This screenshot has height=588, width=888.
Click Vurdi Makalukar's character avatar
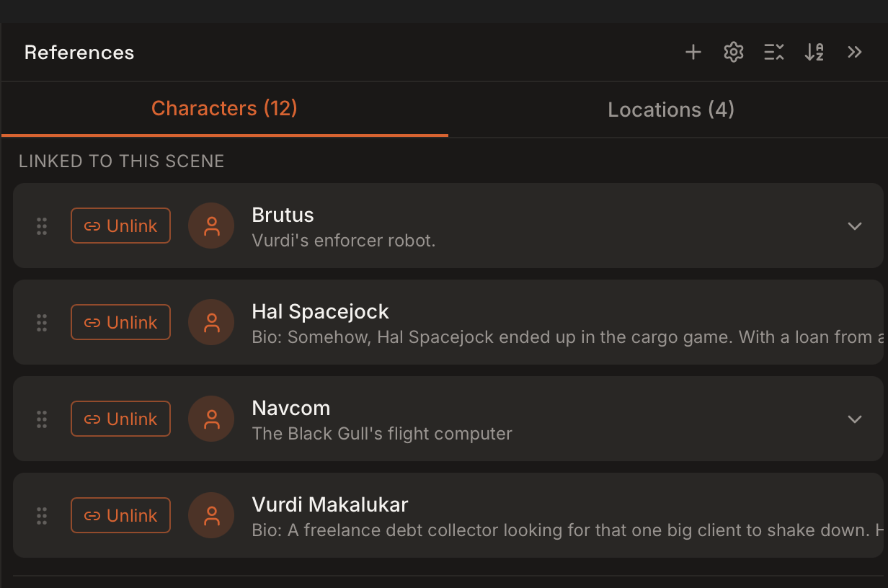211,515
